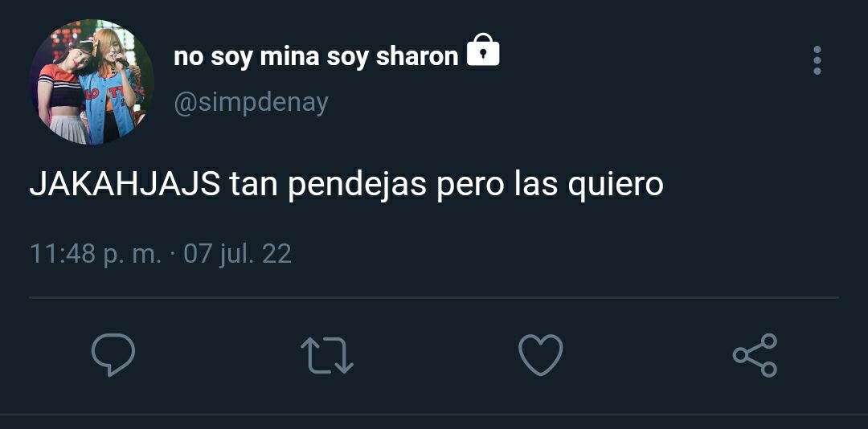Click the tweet text 'tan pendejas pero las quiero'
The width and height of the screenshot is (868, 429).
tap(446, 186)
